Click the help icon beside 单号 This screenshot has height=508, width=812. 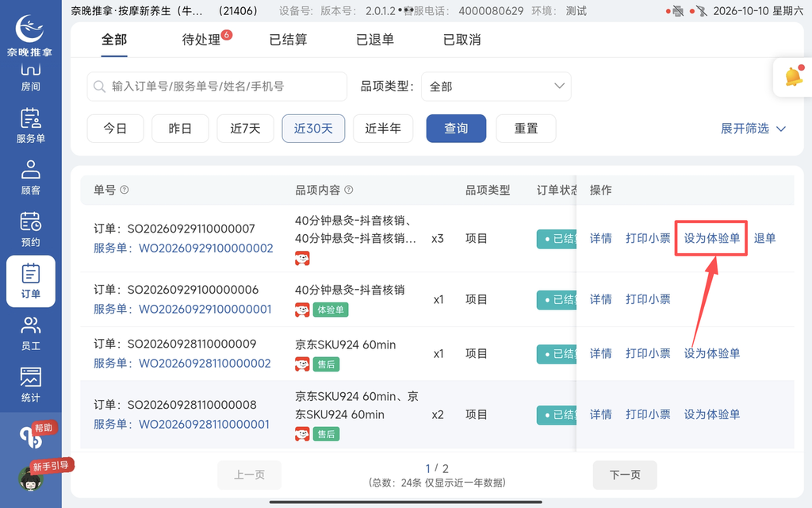tap(124, 190)
